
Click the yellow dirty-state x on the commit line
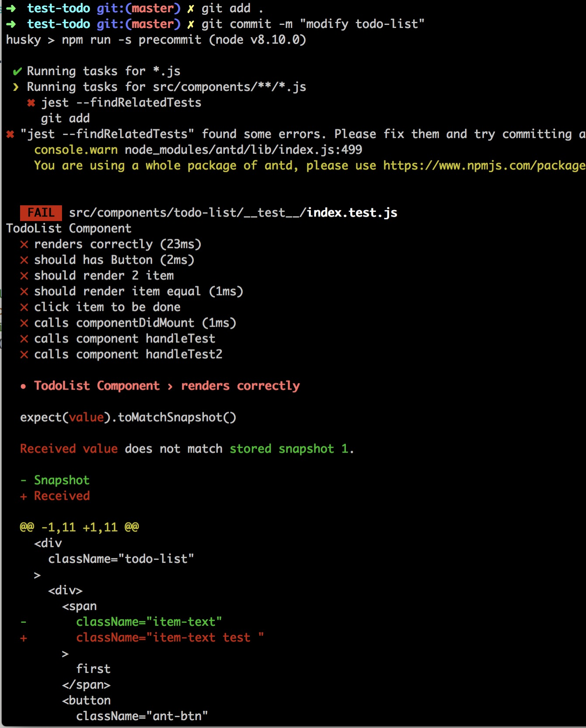pos(190,24)
